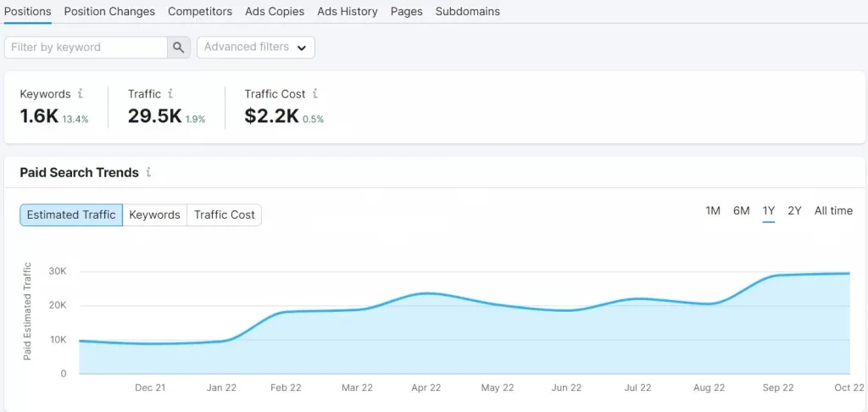Image resolution: width=868 pixels, height=412 pixels.
Task: Open the Position Changes tab
Action: click(109, 11)
